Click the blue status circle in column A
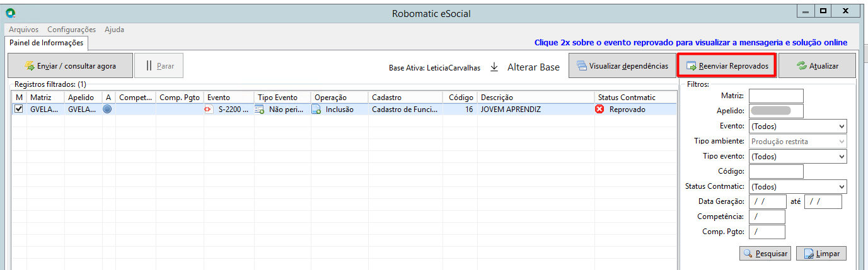868x270 pixels. (x=107, y=109)
